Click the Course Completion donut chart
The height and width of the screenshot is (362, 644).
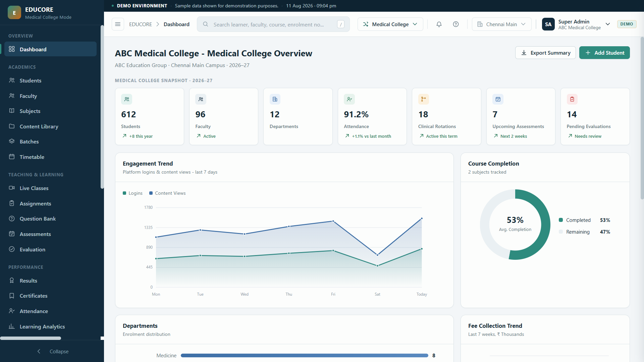515,225
